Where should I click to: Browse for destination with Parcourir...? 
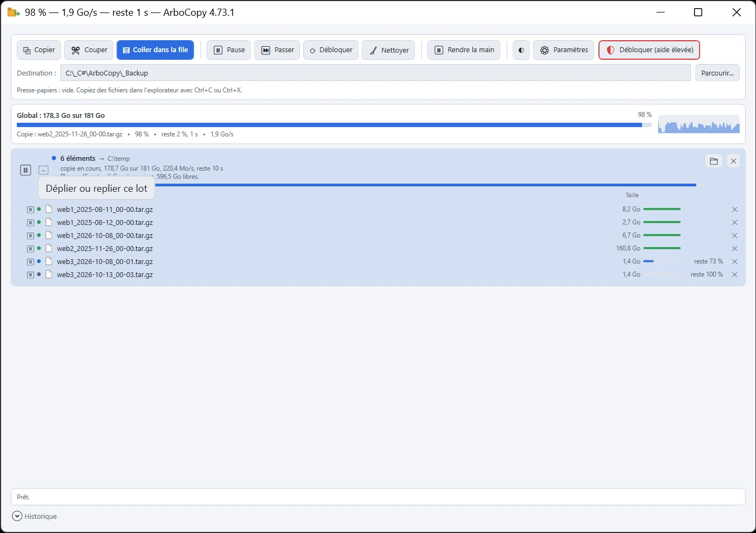pos(717,73)
